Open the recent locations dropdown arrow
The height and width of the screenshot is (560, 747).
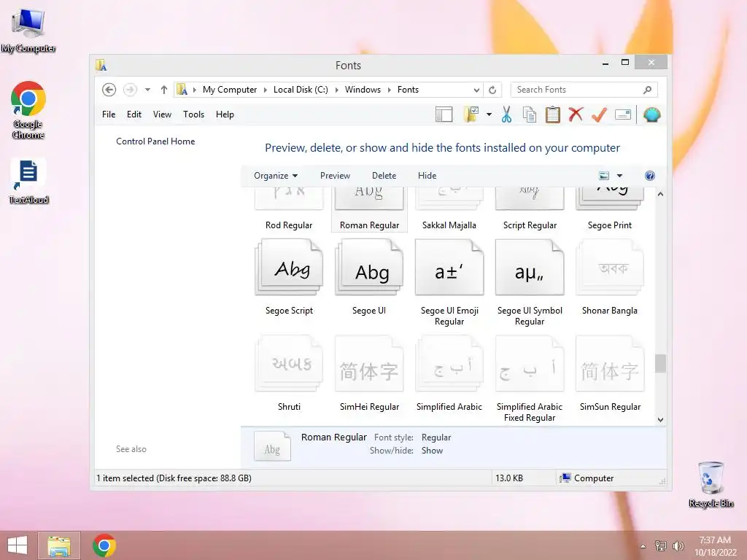147,90
